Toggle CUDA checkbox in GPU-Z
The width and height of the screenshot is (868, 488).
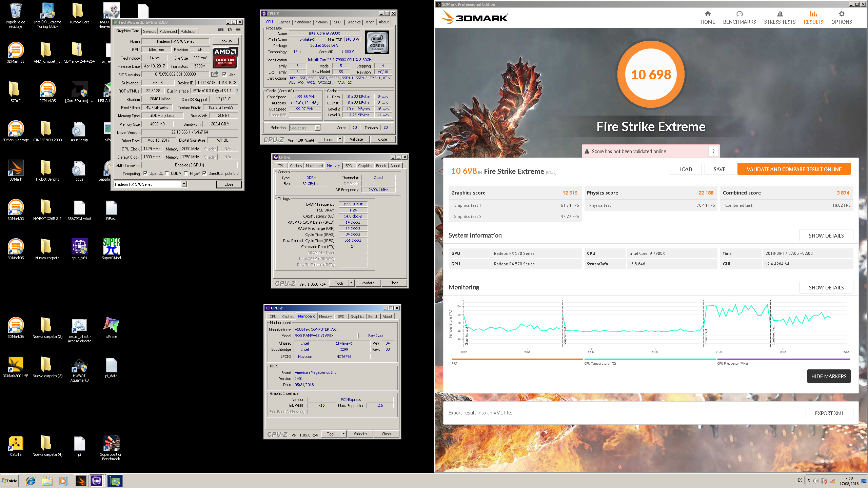pos(167,174)
